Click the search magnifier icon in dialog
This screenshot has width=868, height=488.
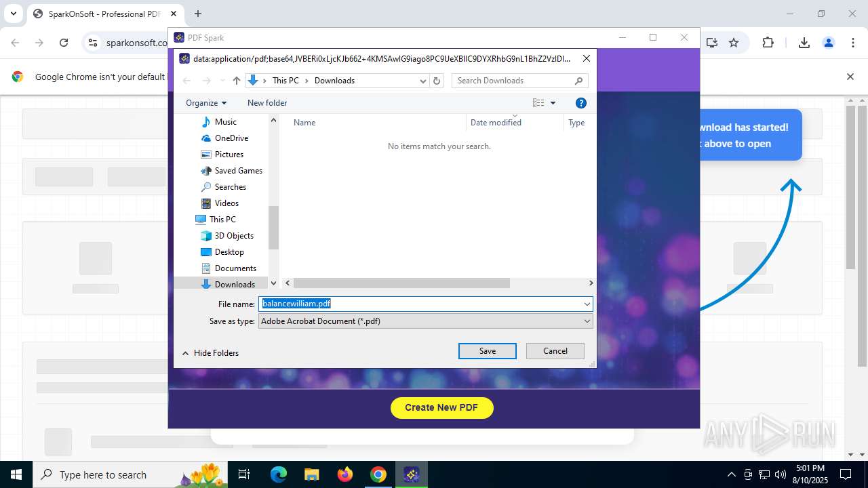coord(578,81)
